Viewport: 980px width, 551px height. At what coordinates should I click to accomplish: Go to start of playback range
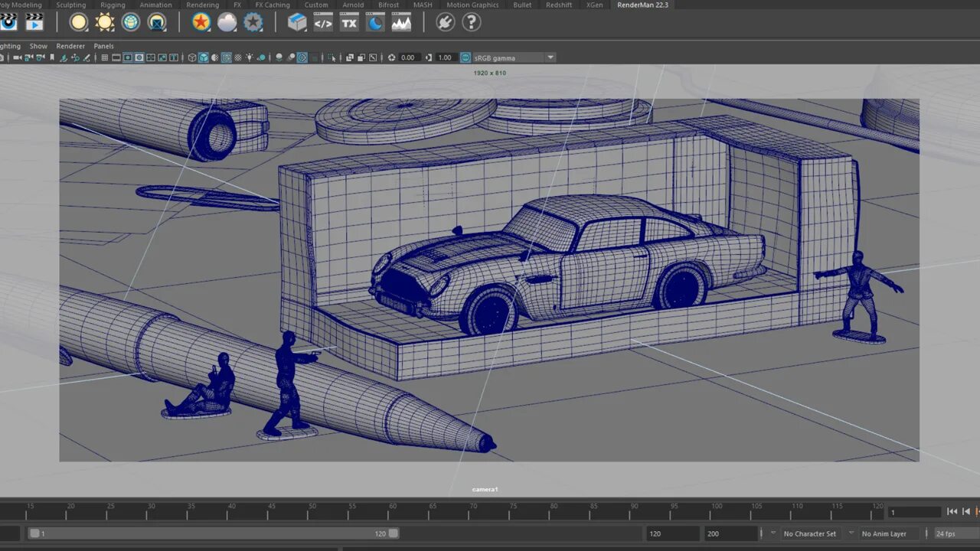[952, 511]
